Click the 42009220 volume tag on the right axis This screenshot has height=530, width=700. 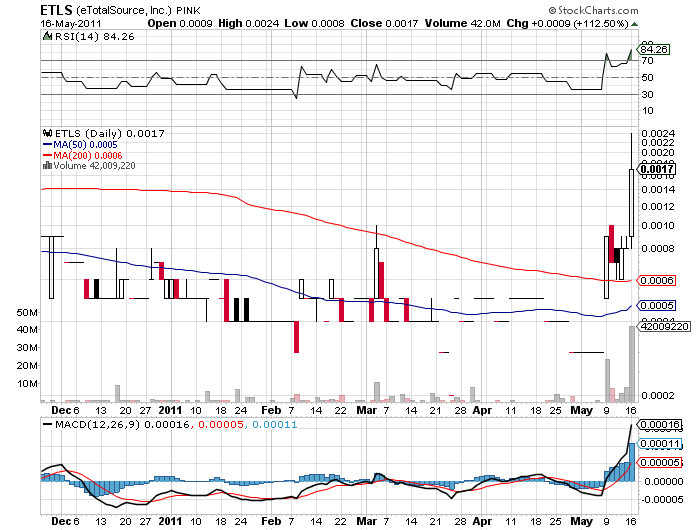665,326
